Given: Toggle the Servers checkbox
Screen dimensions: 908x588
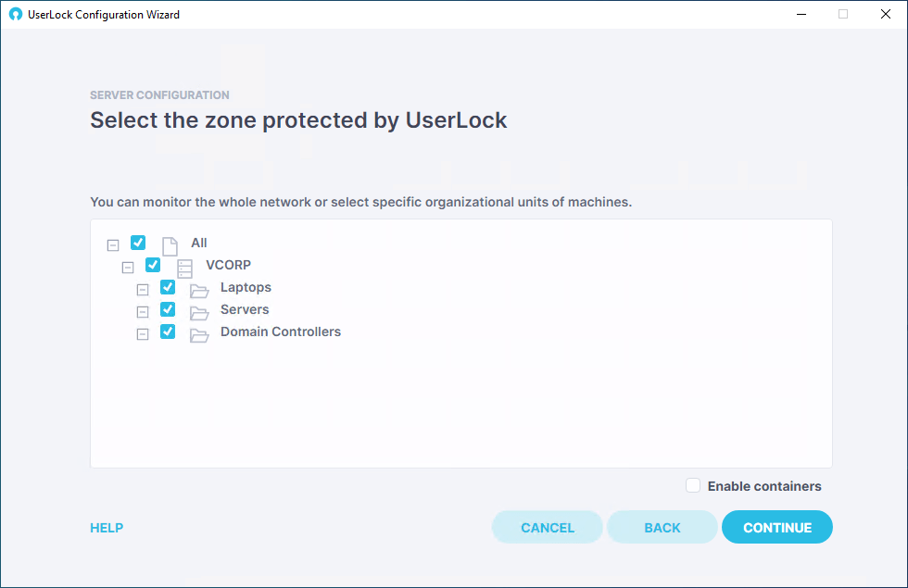Looking at the screenshot, I should point(168,309).
